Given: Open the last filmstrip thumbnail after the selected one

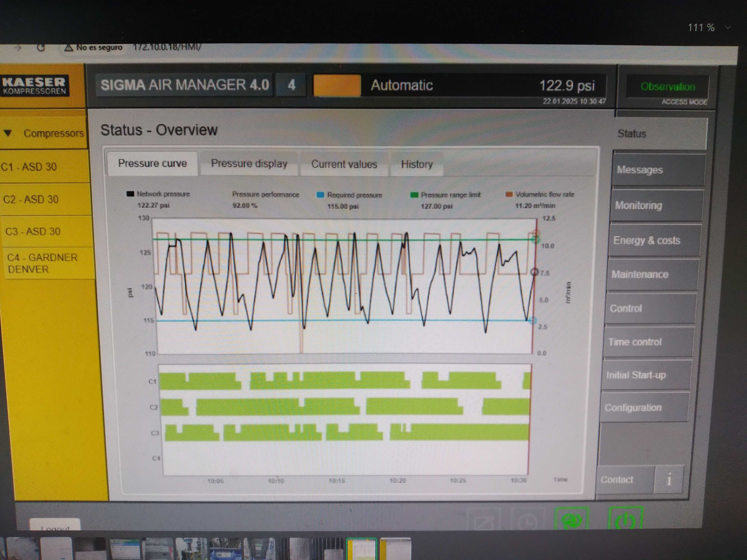Looking at the screenshot, I should click(x=395, y=549).
